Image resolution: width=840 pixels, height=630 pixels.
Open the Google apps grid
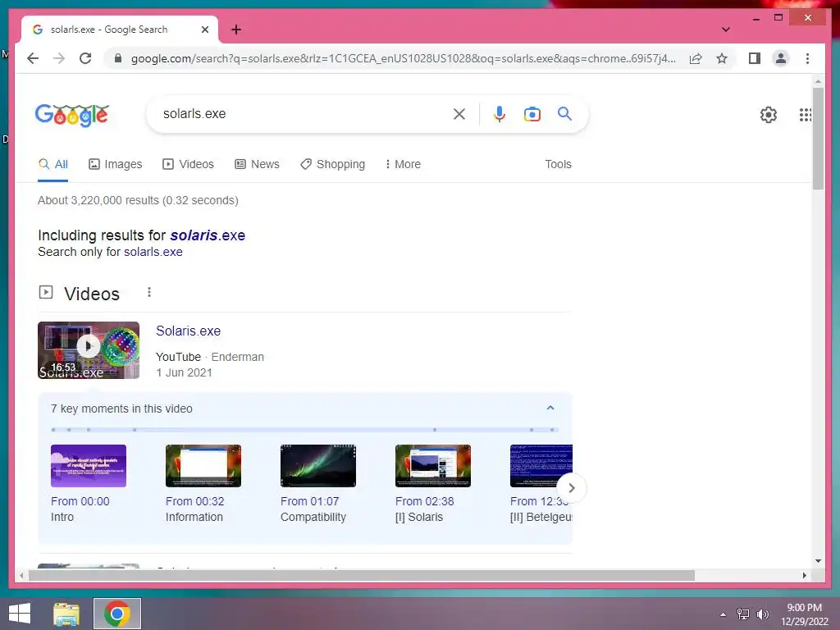pyautogui.click(x=806, y=115)
